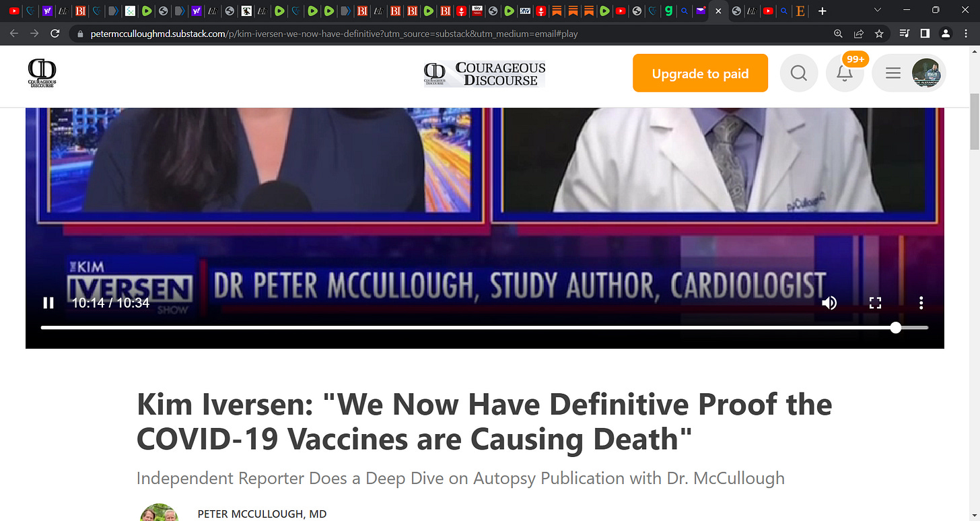Screen dimensions: 980x521
Task: Click the 10:14 / 10:34 time display
Action: point(110,303)
